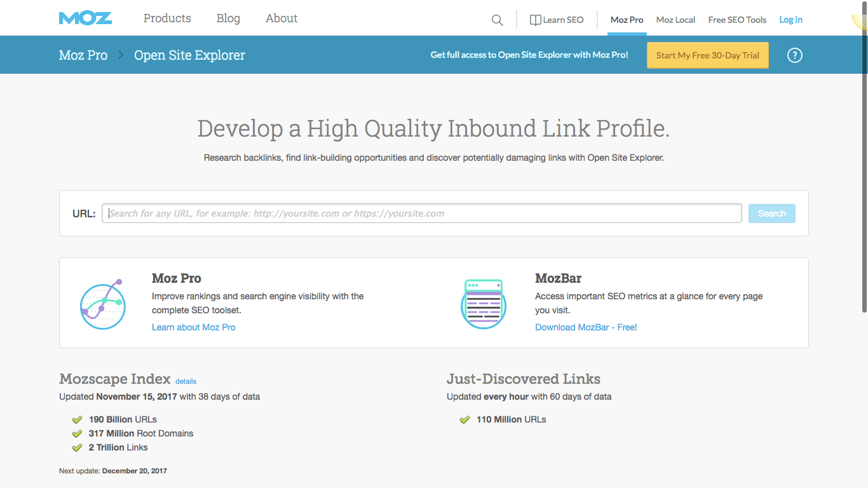Open Free SEO Tools tab
Screen dimensions: 868x488
(x=737, y=20)
